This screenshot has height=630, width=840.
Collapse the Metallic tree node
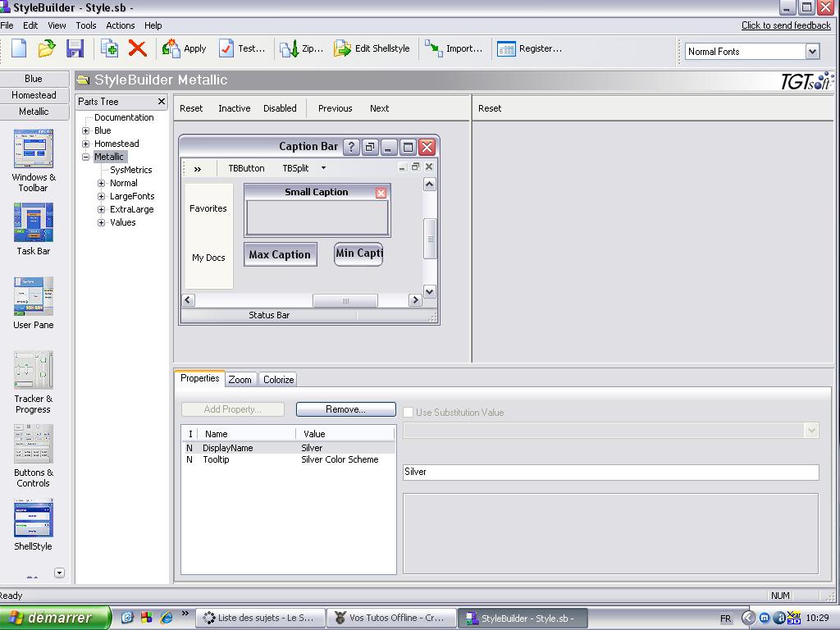click(x=85, y=157)
